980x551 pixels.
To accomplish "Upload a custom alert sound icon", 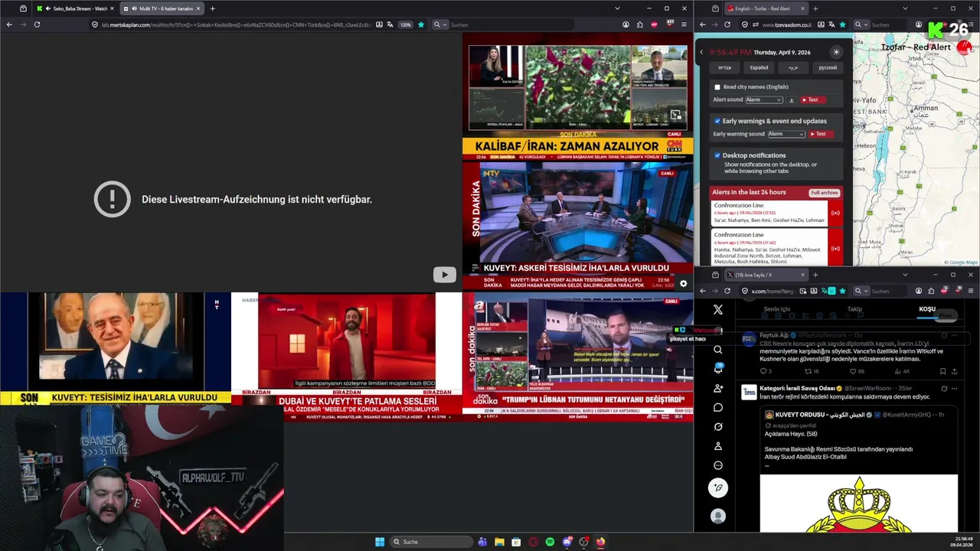I will click(792, 100).
